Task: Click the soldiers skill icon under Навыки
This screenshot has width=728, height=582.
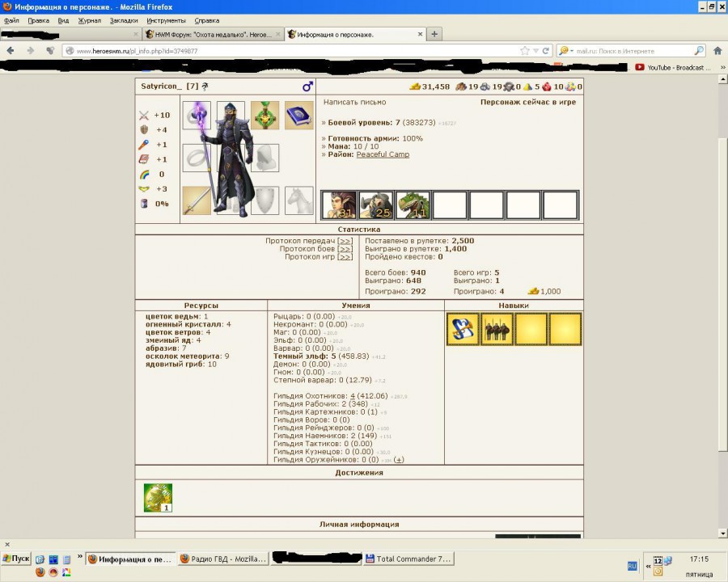Action: point(497,329)
